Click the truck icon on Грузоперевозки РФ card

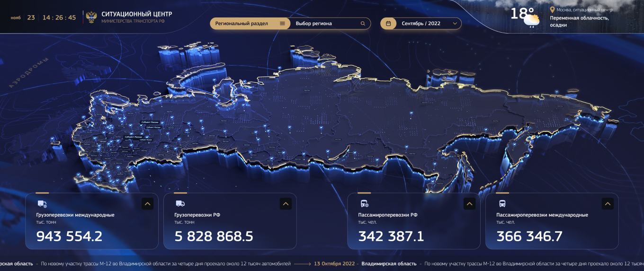click(x=180, y=204)
